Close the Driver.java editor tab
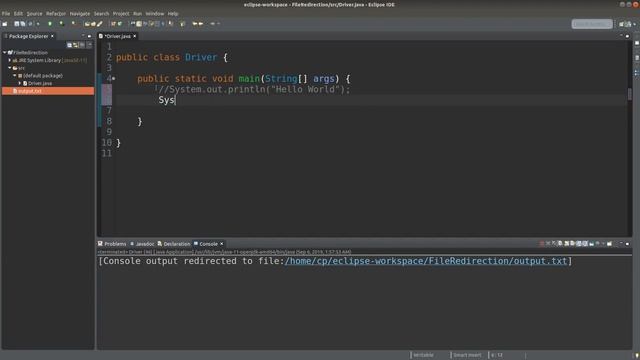 (135, 36)
